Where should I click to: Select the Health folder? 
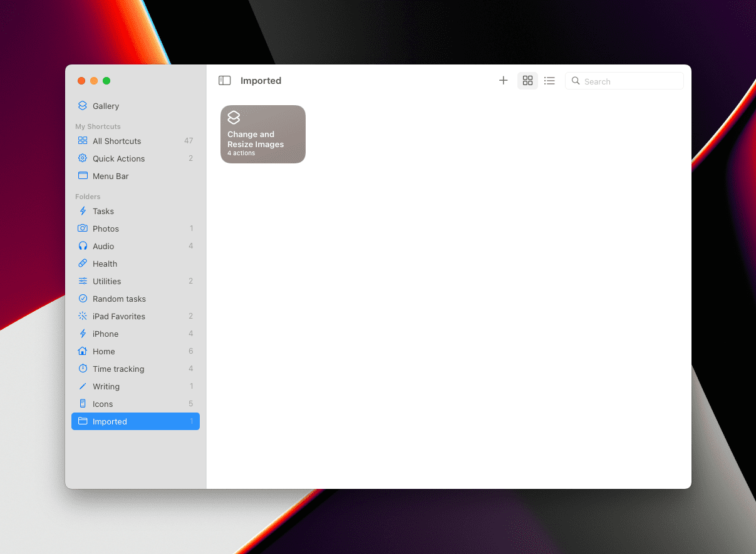click(x=135, y=264)
